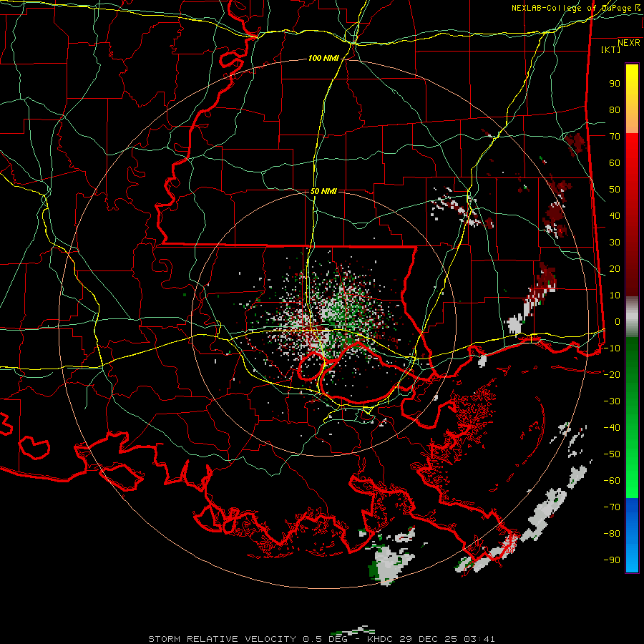
Task: Select the "-90" value on the velocity scale
Action: click(x=612, y=560)
